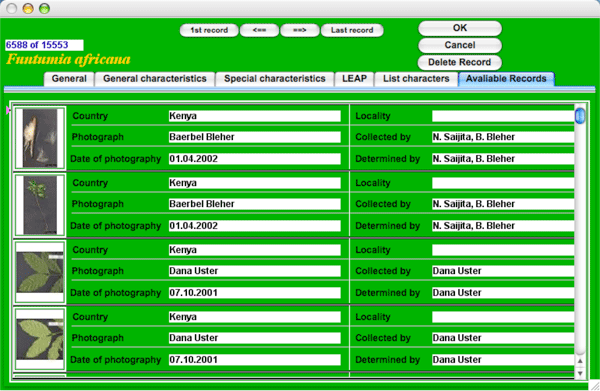Click Delete Record button

pos(460,62)
